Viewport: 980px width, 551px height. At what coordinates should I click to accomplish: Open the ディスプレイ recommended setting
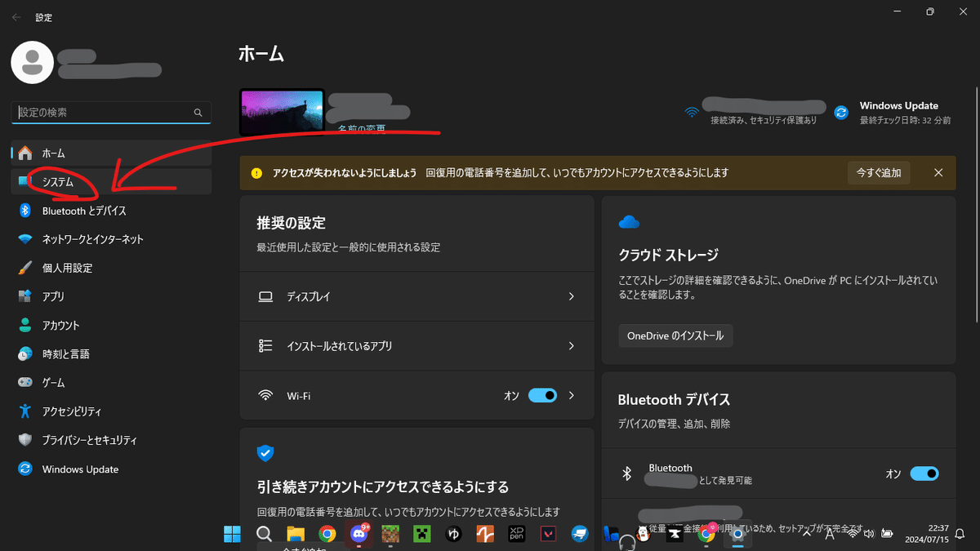(417, 296)
